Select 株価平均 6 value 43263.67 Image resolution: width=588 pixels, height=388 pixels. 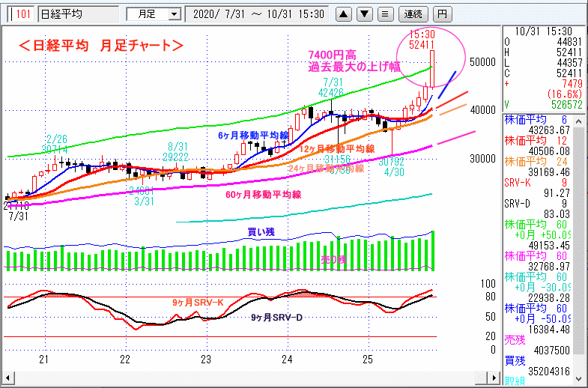point(549,130)
